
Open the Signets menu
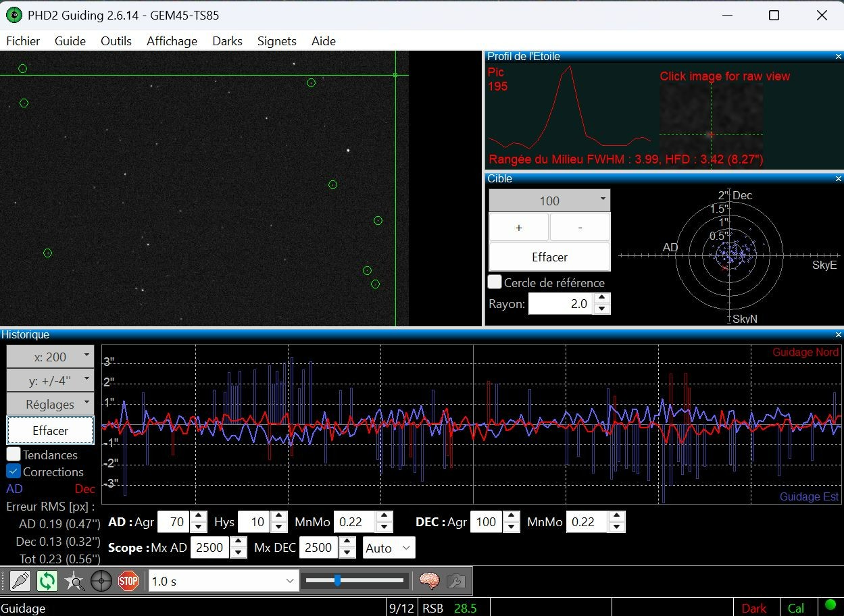276,41
